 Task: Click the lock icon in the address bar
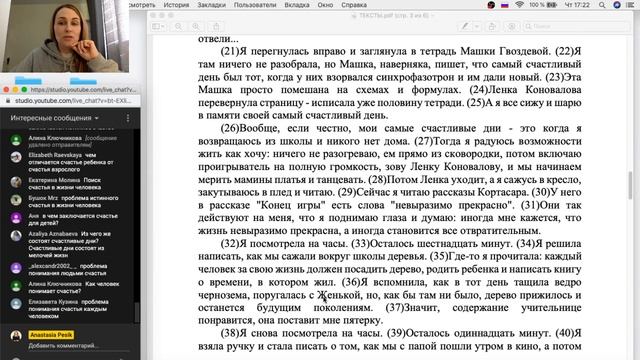click(8, 100)
